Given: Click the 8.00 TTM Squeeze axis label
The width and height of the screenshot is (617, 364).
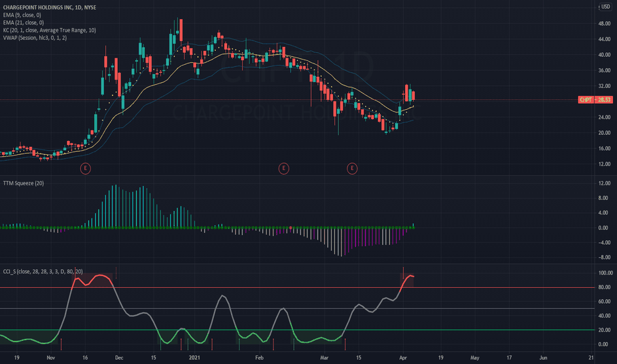Looking at the screenshot, I should pos(603,198).
